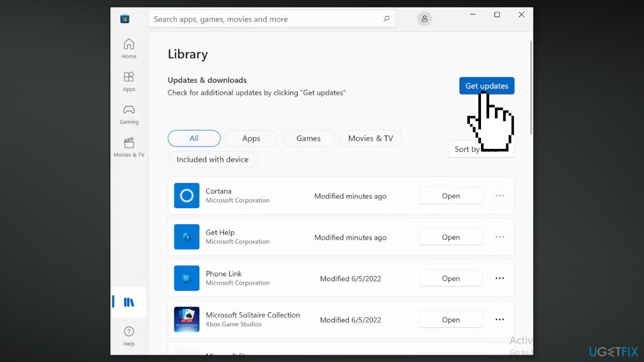Open Movies & TV from the sidebar
Image resolution: width=644 pixels, height=362 pixels.
129,147
